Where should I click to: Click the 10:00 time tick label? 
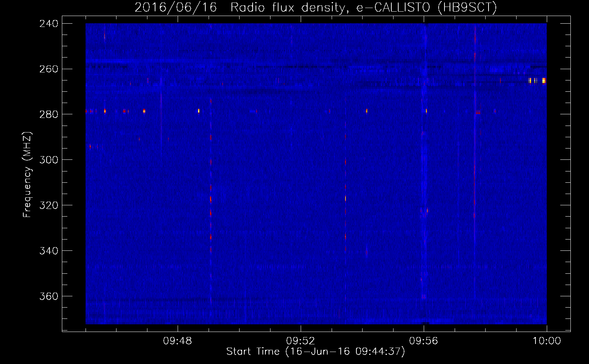pyautogui.click(x=547, y=341)
